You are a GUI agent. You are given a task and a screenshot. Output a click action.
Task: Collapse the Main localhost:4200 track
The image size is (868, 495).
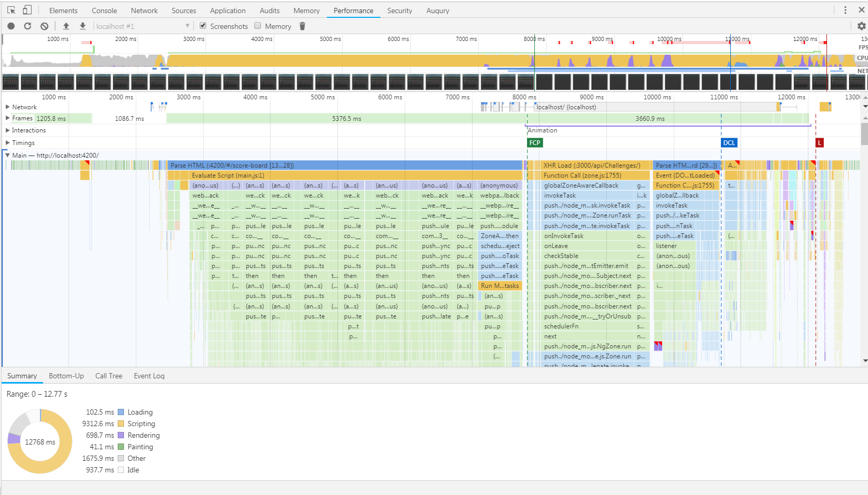tap(7, 155)
